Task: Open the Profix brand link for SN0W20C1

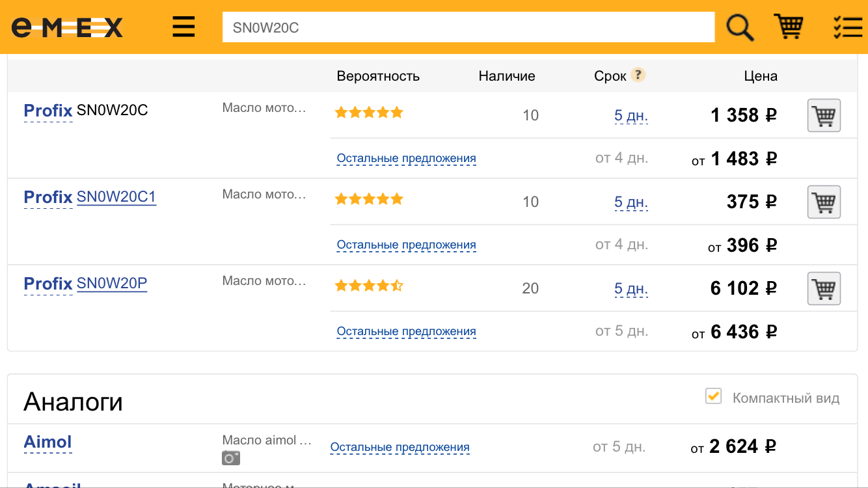Action: [x=48, y=197]
